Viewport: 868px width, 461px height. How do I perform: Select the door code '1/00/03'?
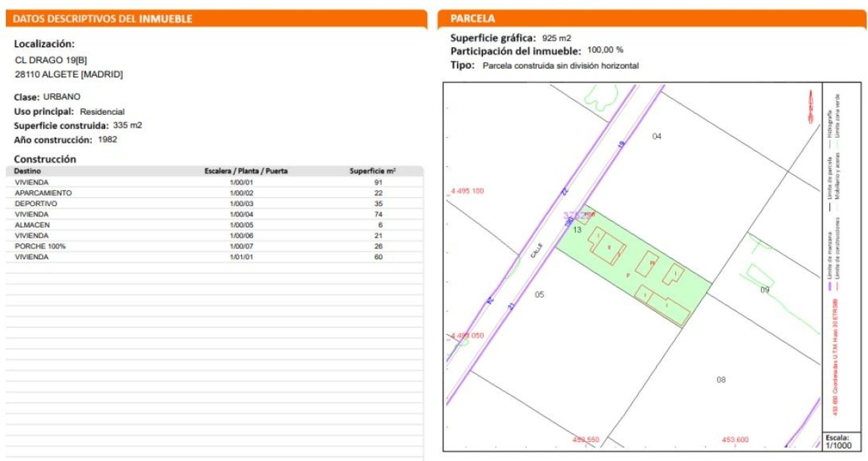pos(242,204)
